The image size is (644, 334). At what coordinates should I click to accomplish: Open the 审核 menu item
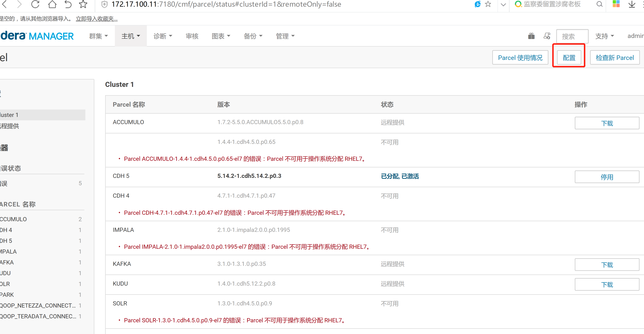(x=192, y=36)
